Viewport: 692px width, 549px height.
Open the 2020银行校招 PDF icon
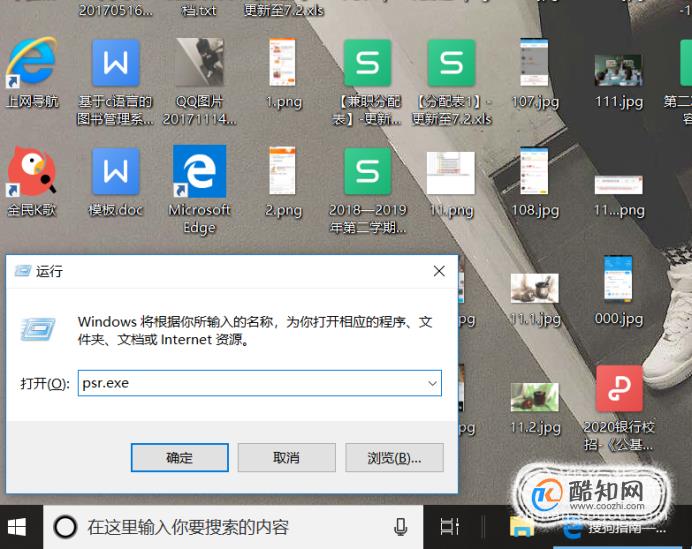(x=619, y=388)
